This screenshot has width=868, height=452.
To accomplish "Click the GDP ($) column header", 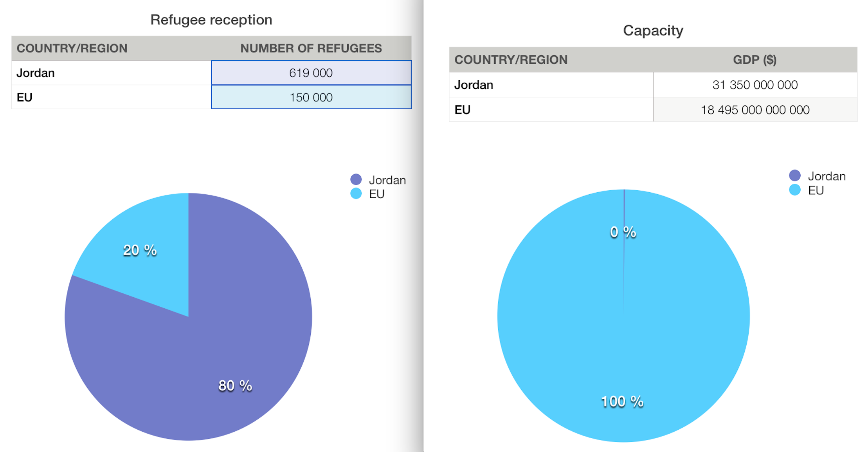I will pyautogui.click(x=755, y=60).
